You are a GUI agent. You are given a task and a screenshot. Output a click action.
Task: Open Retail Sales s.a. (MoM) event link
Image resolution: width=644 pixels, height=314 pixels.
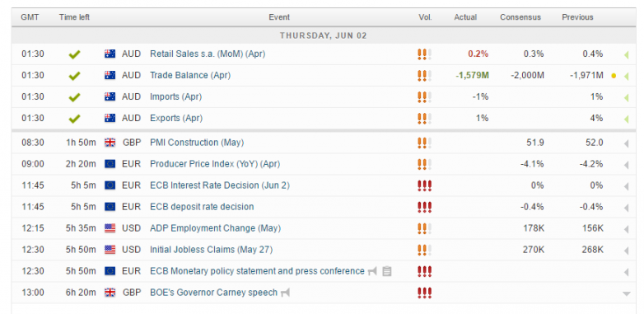208,54
